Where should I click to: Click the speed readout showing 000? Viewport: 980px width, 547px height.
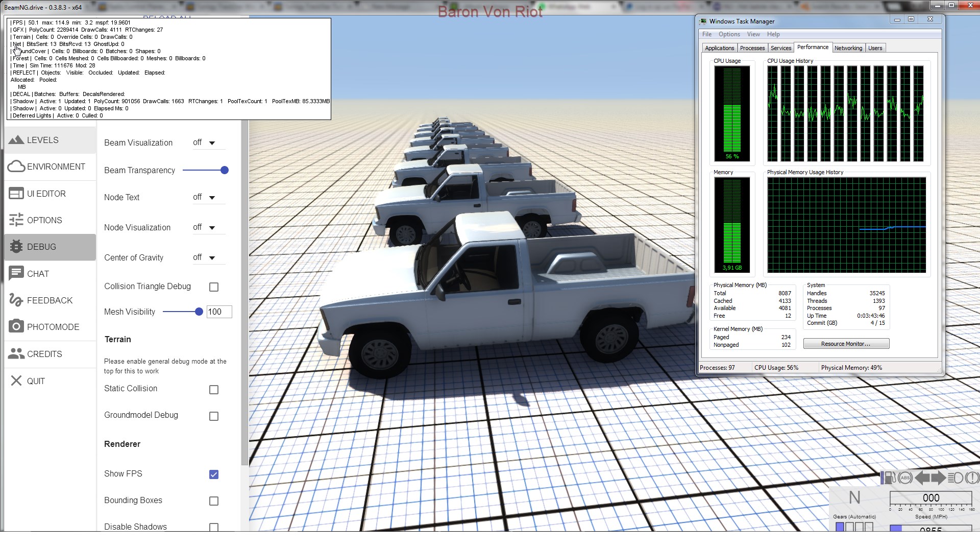[x=930, y=498]
